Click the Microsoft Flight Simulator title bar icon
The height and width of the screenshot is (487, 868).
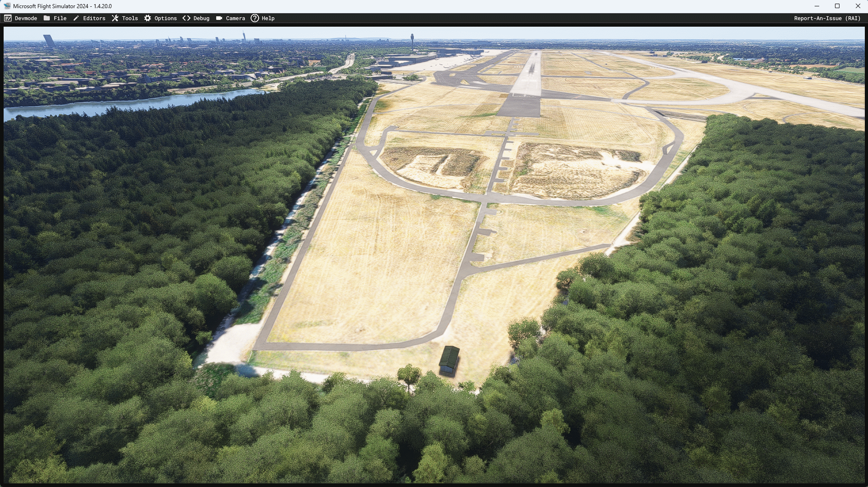click(x=6, y=6)
